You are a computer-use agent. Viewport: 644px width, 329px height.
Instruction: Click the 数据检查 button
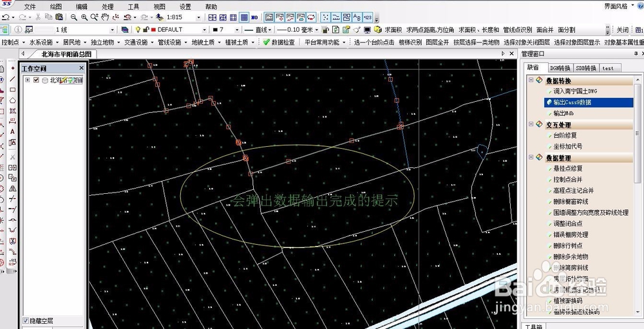pos(279,42)
